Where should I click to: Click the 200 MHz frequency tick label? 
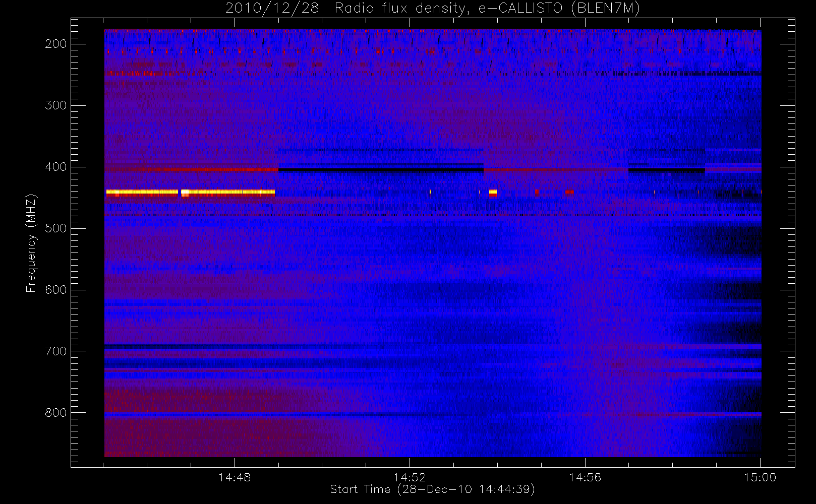click(56, 44)
